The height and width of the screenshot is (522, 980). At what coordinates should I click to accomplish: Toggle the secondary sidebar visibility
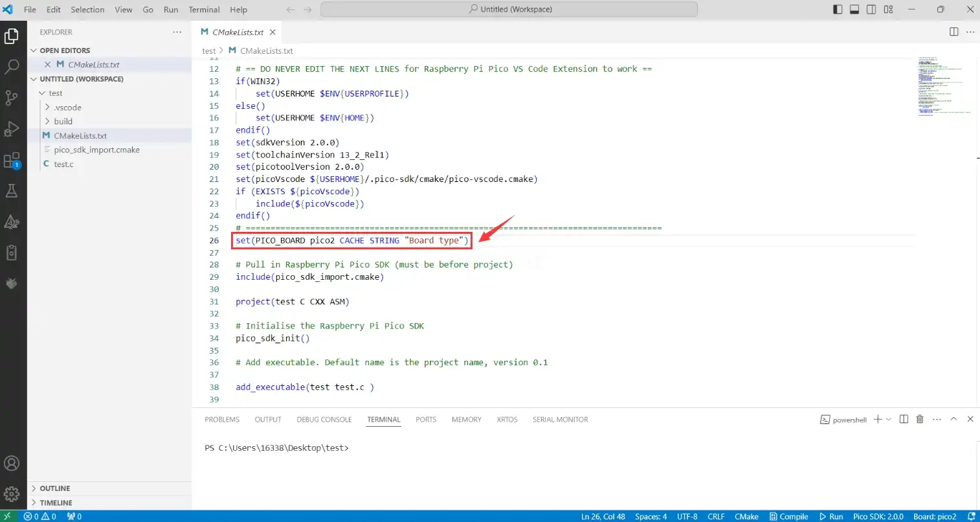click(x=871, y=9)
